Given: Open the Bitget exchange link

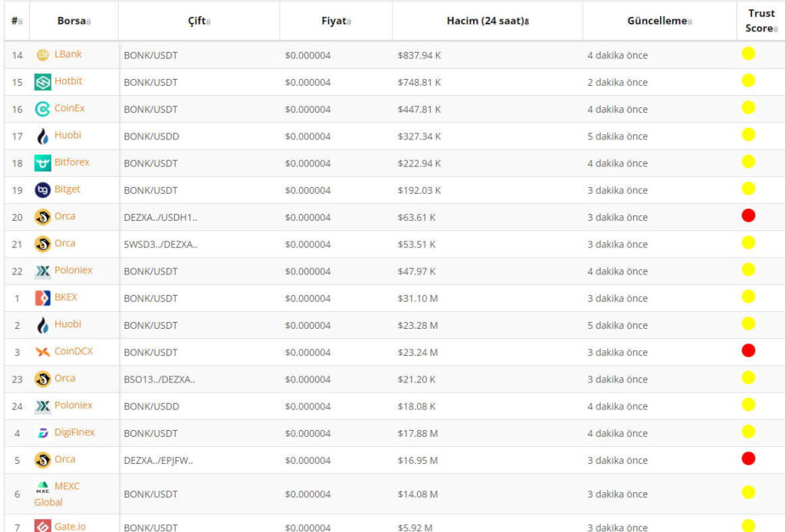Looking at the screenshot, I should (67, 189).
